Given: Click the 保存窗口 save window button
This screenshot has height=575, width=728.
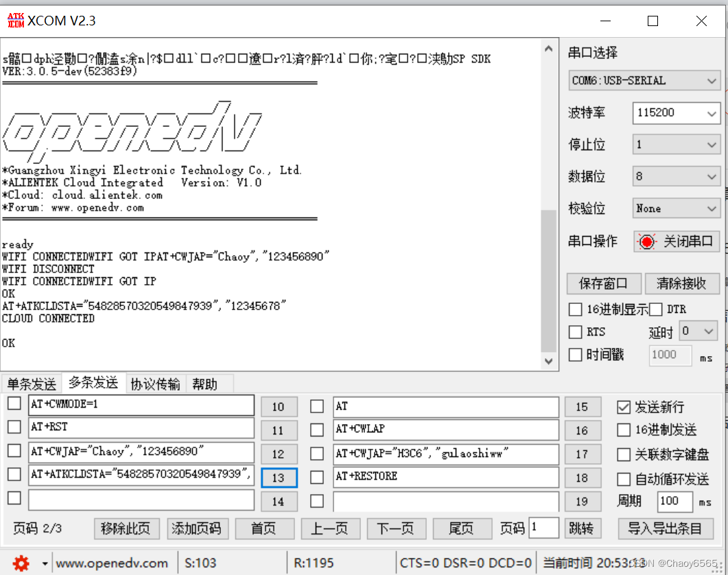Looking at the screenshot, I should [x=604, y=283].
